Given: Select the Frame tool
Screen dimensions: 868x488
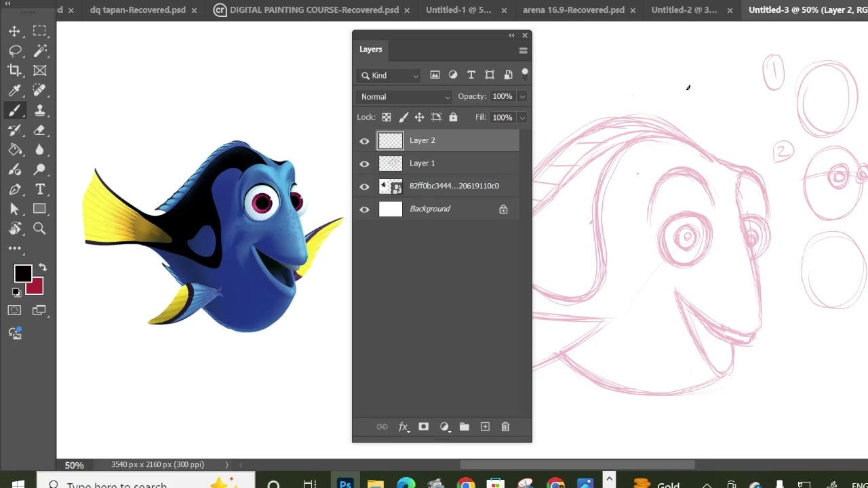Looking at the screenshot, I should 39,70.
